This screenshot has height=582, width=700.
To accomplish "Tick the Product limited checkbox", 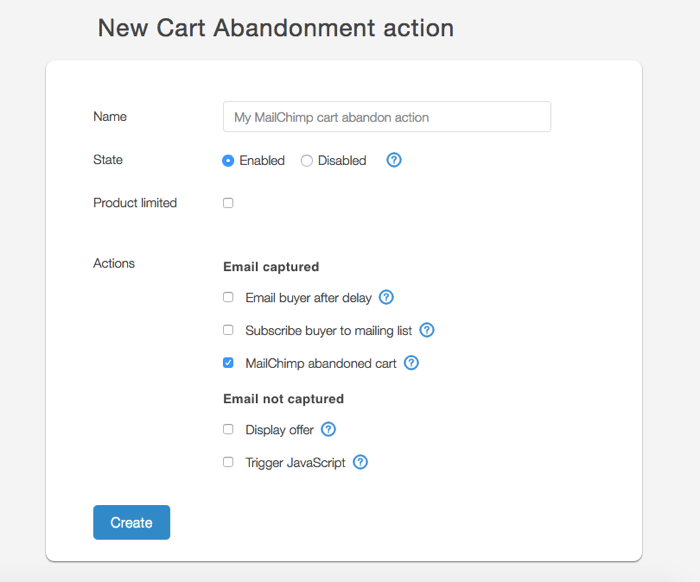I will pos(228,203).
